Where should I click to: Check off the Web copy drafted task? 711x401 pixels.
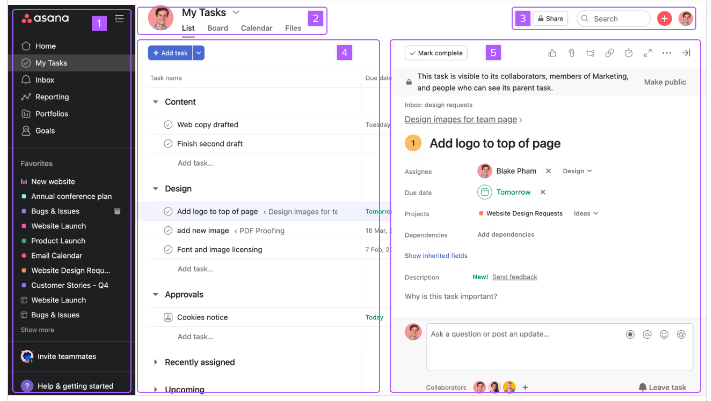168,125
